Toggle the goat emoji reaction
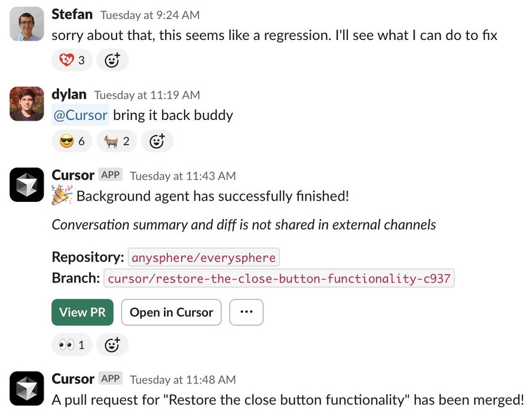Image resolution: width=532 pixels, height=418 pixels. point(117,141)
